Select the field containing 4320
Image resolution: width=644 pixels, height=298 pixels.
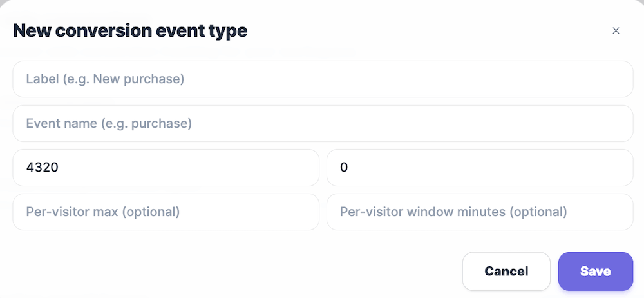[166, 168]
